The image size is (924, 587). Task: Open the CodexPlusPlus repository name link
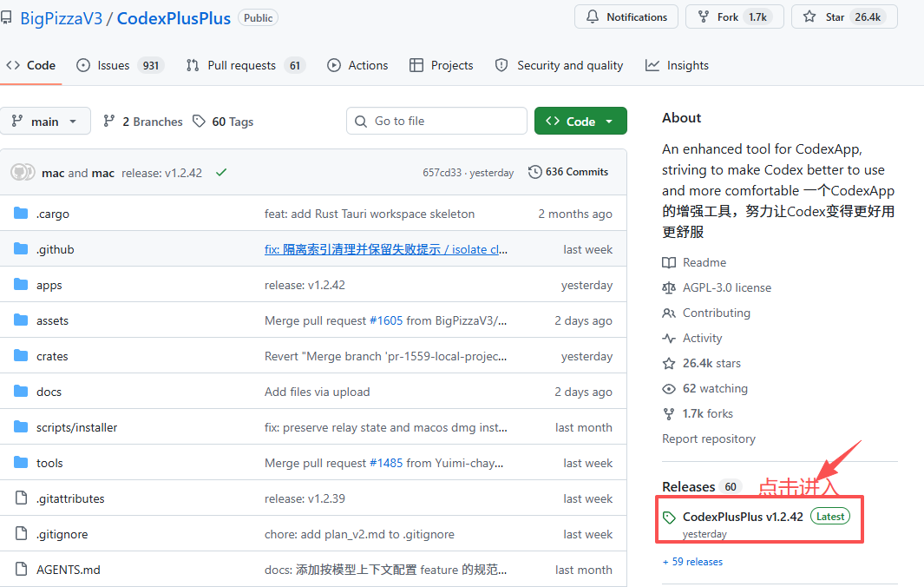(x=174, y=18)
